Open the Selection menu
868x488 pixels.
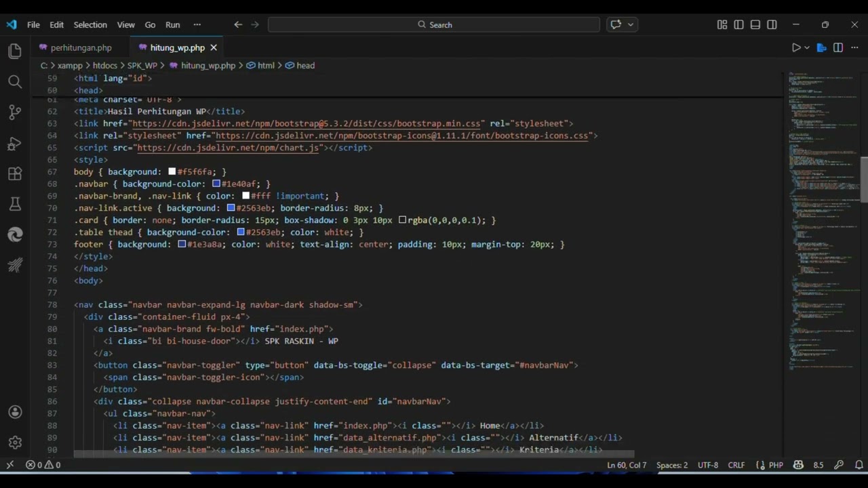pyautogui.click(x=90, y=24)
